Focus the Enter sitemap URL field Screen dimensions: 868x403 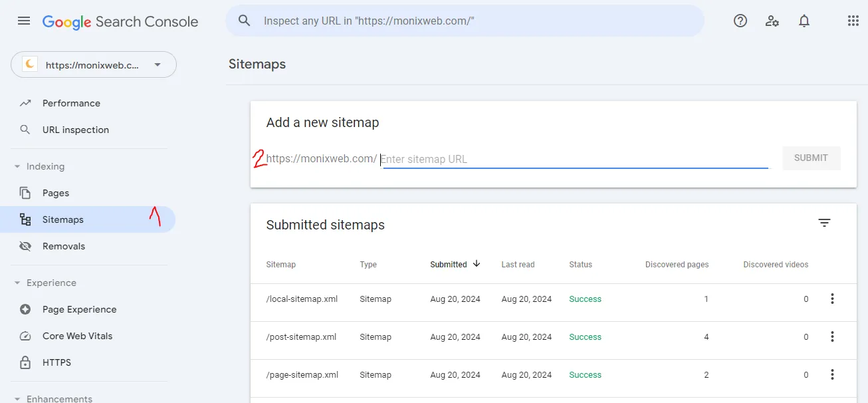574,159
